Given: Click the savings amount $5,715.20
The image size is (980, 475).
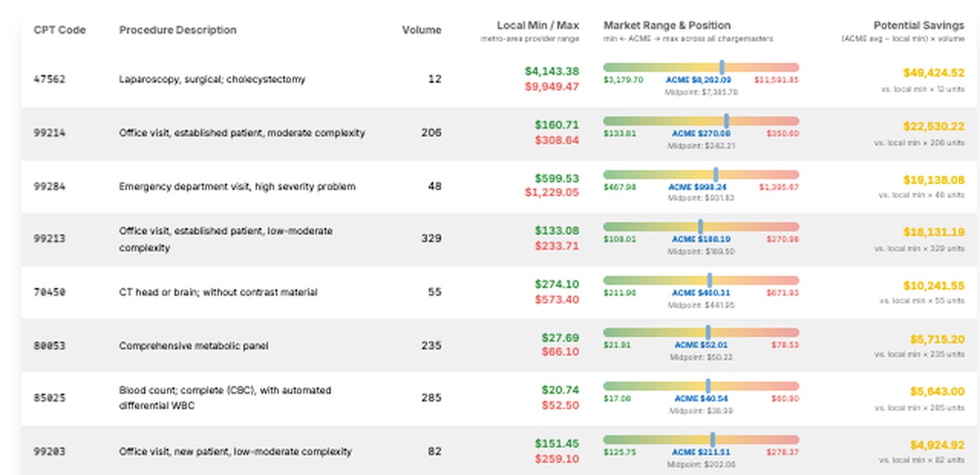Looking at the screenshot, I should (937, 339).
